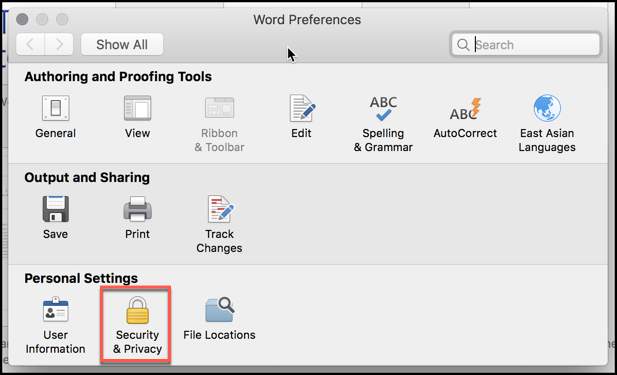
Task: Click the Word Preferences title text
Action: pos(307,20)
